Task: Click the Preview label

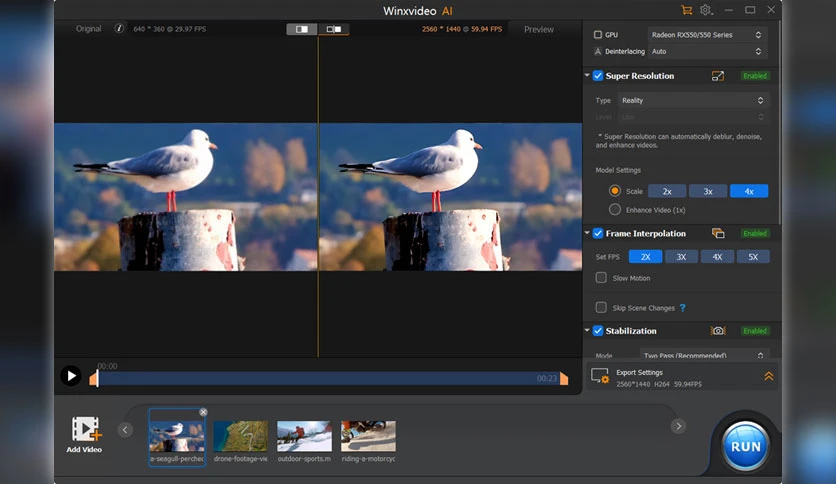Action: pyautogui.click(x=538, y=29)
